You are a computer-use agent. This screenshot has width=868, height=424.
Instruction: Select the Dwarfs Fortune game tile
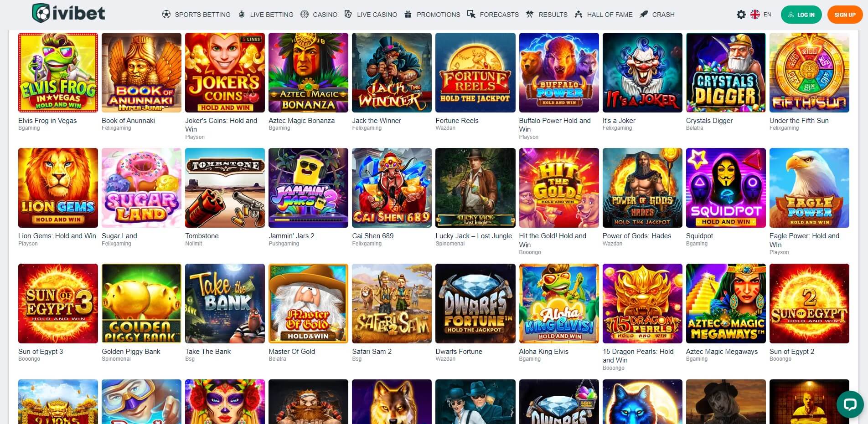tap(475, 303)
